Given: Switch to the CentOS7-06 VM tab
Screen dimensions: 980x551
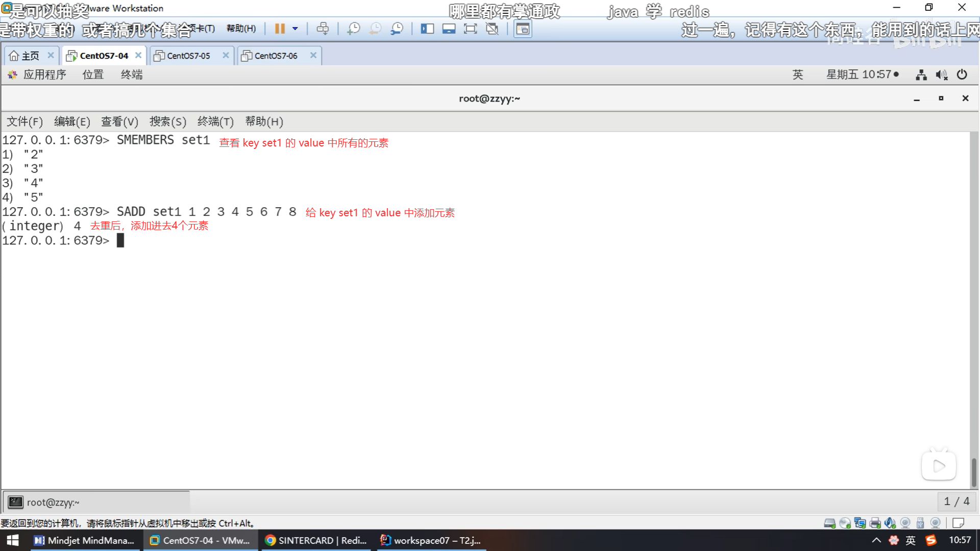Looking at the screenshot, I should (x=276, y=56).
